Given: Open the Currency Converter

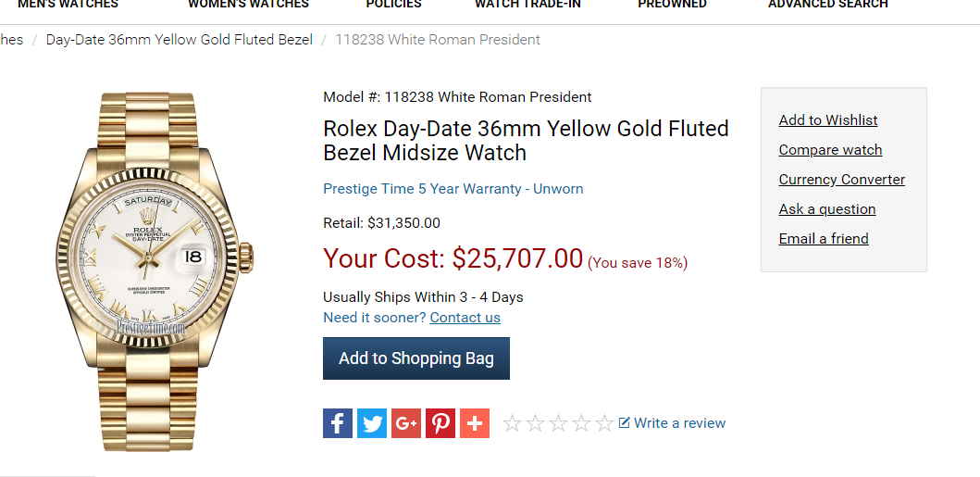Looking at the screenshot, I should [x=842, y=180].
